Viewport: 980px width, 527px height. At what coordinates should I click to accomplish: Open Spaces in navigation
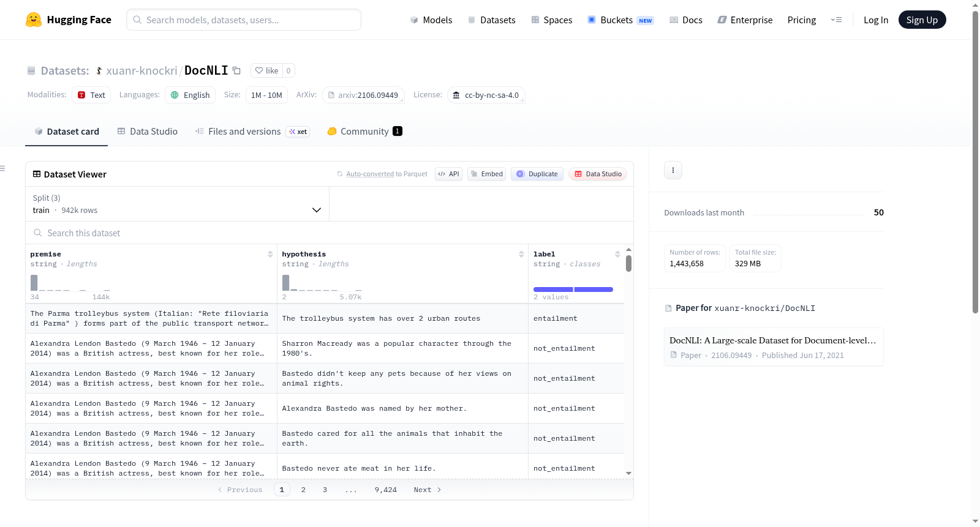[x=551, y=20]
